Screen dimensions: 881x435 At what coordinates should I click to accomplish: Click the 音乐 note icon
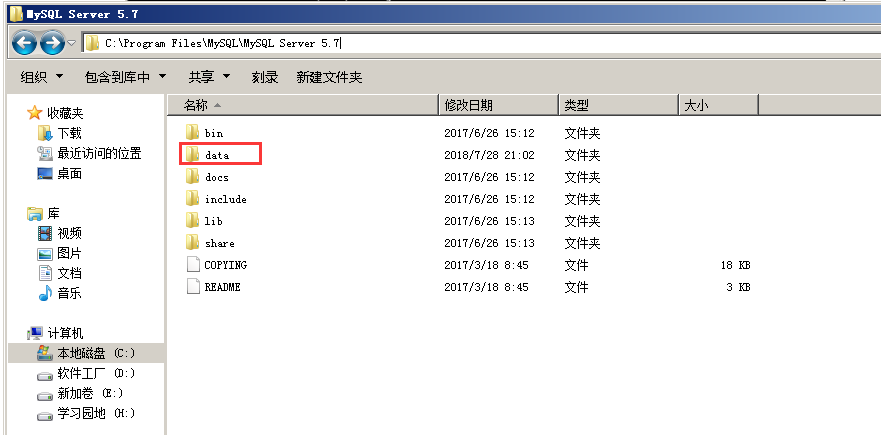coord(45,293)
